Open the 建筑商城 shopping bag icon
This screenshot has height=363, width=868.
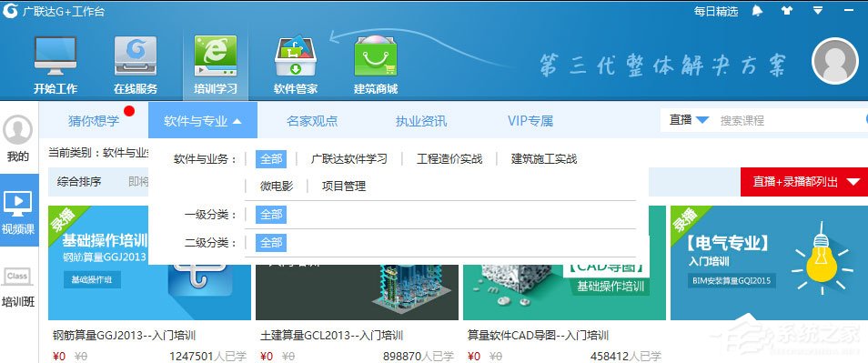click(376, 55)
